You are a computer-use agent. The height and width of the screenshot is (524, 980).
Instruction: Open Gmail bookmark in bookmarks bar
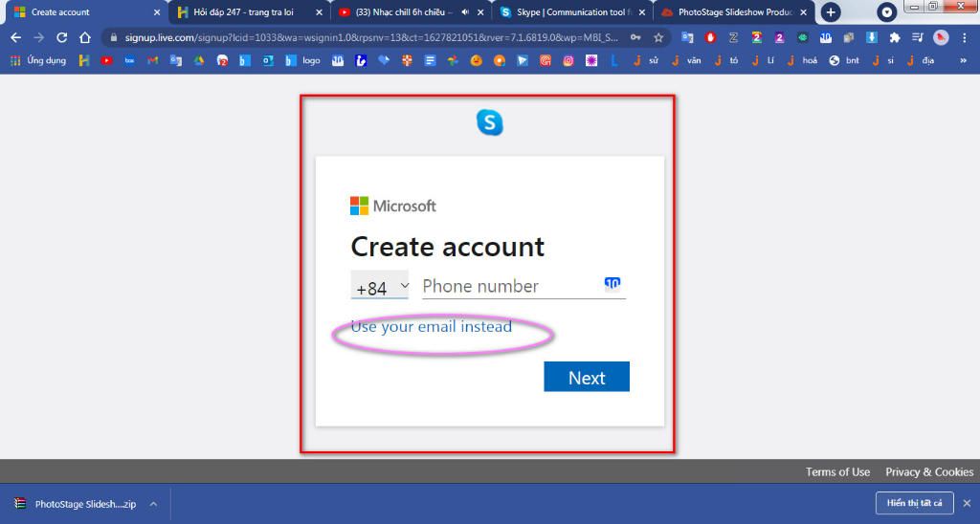pos(152,60)
